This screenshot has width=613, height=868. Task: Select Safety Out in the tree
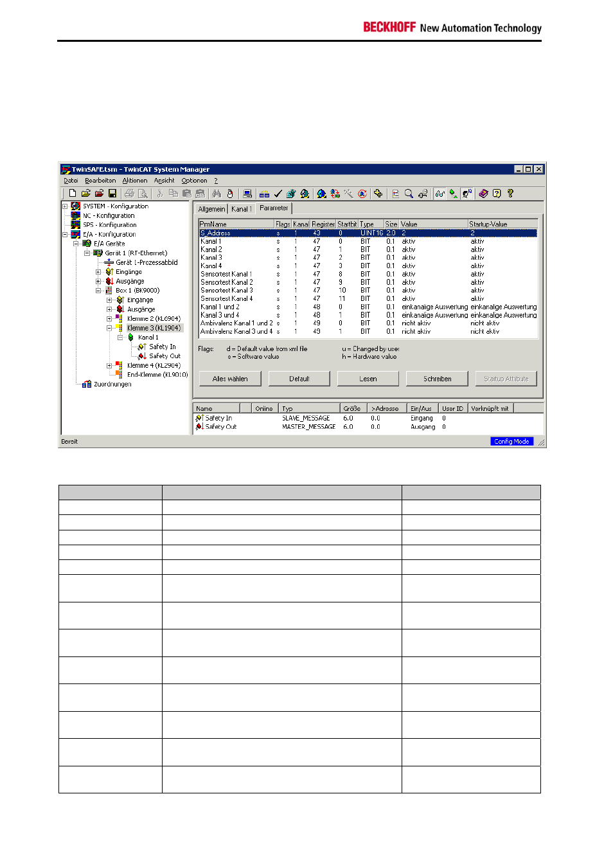(x=164, y=356)
